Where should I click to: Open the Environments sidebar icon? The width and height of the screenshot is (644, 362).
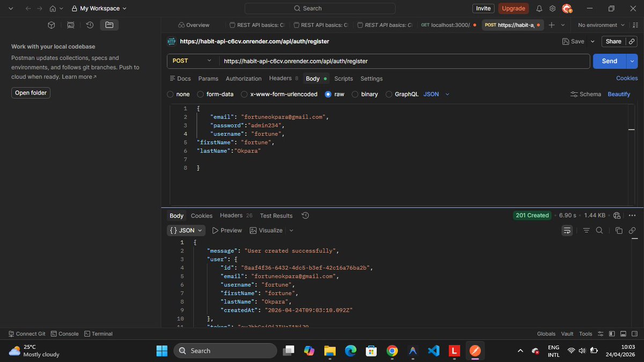(71, 25)
